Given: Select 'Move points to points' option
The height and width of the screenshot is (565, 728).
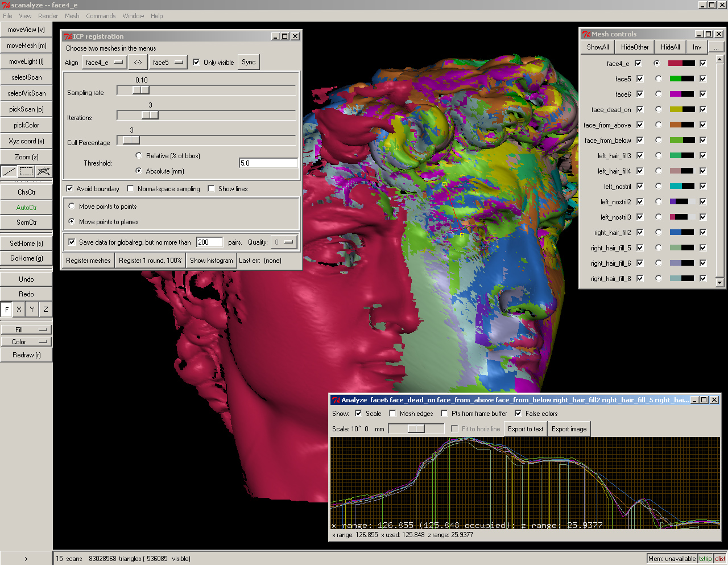Looking at the screenshot, I should coord(72,207).
